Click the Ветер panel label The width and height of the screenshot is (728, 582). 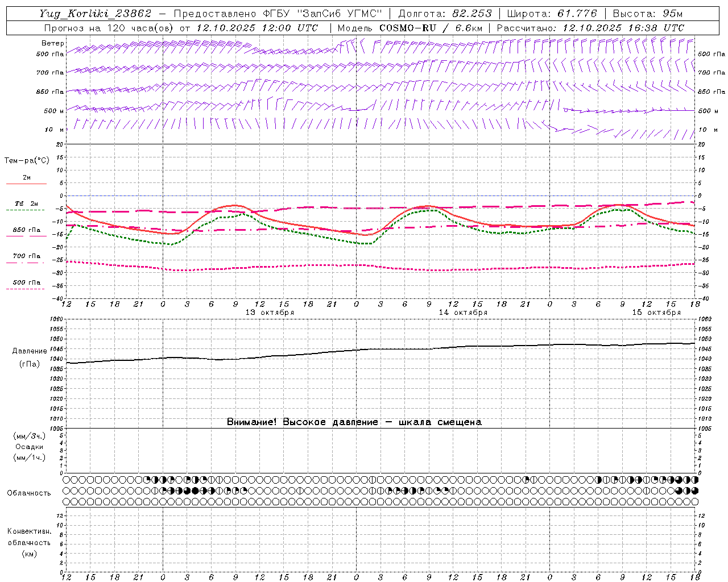tap(53, 43)
